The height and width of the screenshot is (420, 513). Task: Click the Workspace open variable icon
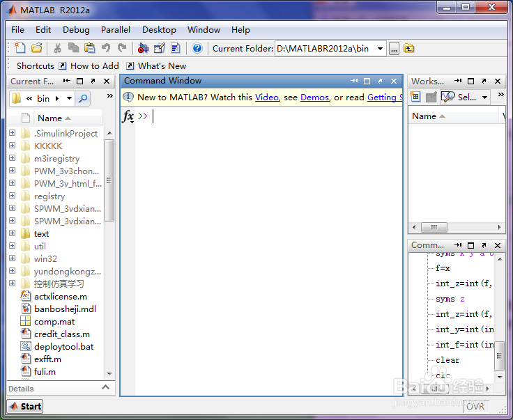click(x=431, y=97)
